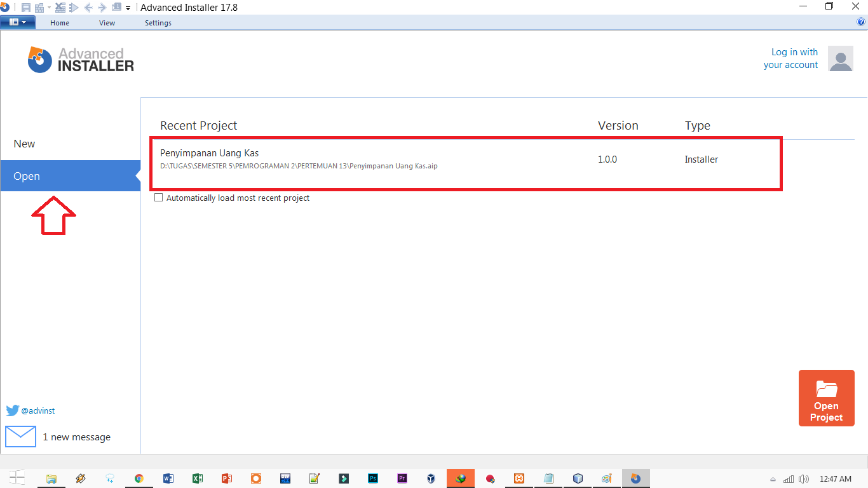
Task: Click the Twitter bird icon
Action: (13, 410)
